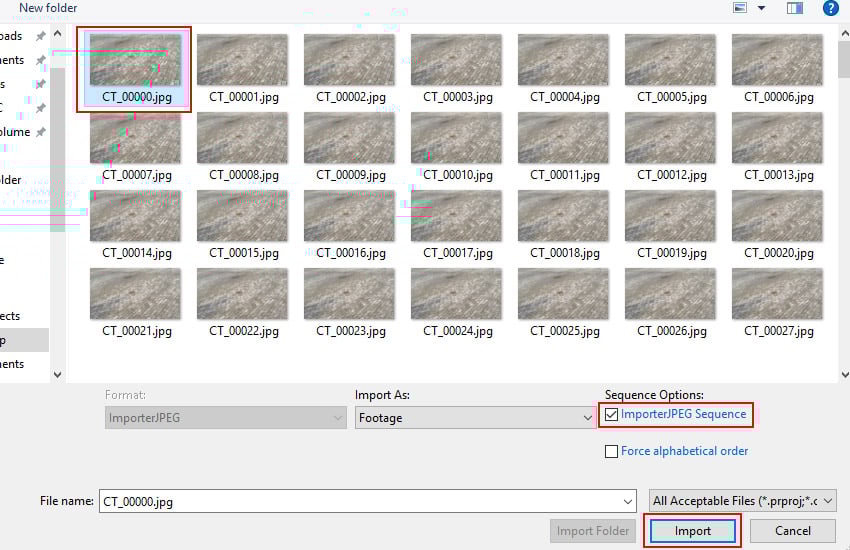850x550 pixels.
Task: Select thumbnail CT_00024.jpg
Action: [x=456, y=294]
